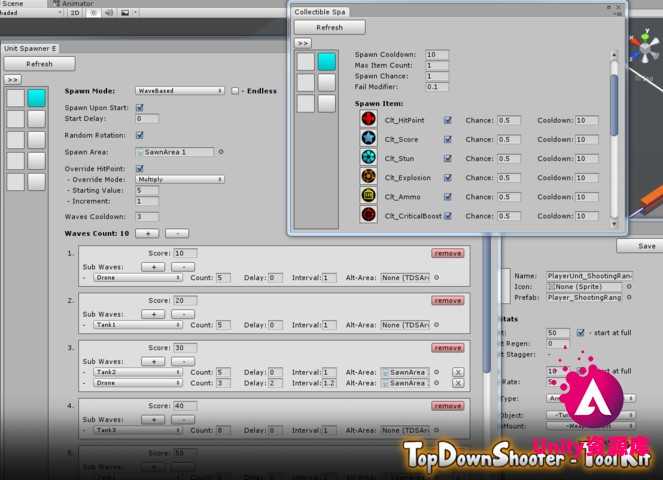Add sub wave to wave 2 with plus
This screenshot has width=663, height=480.
(x=153, y=314)
